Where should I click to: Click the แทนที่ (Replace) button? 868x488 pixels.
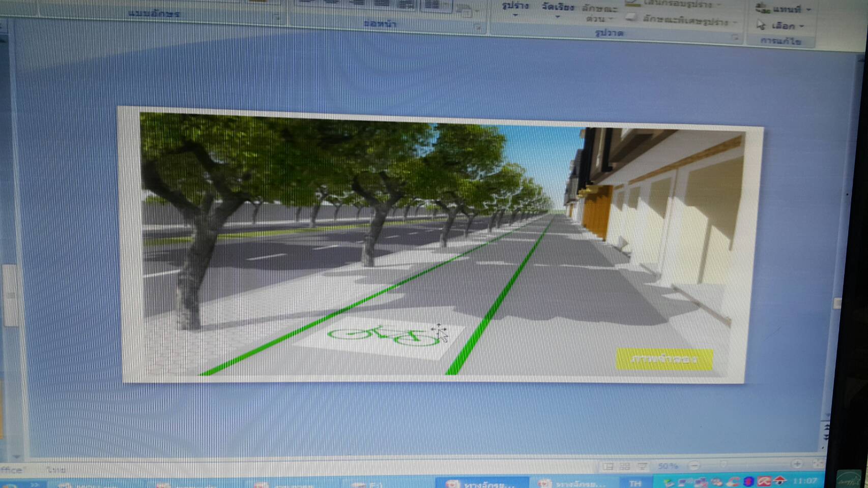(783, 9)
